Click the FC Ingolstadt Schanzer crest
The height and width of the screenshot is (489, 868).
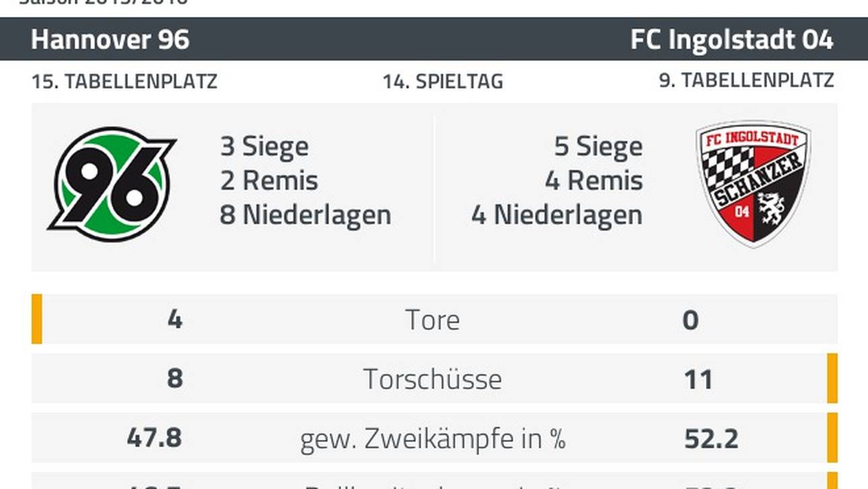pyautogui.click(x=753, y=184)
